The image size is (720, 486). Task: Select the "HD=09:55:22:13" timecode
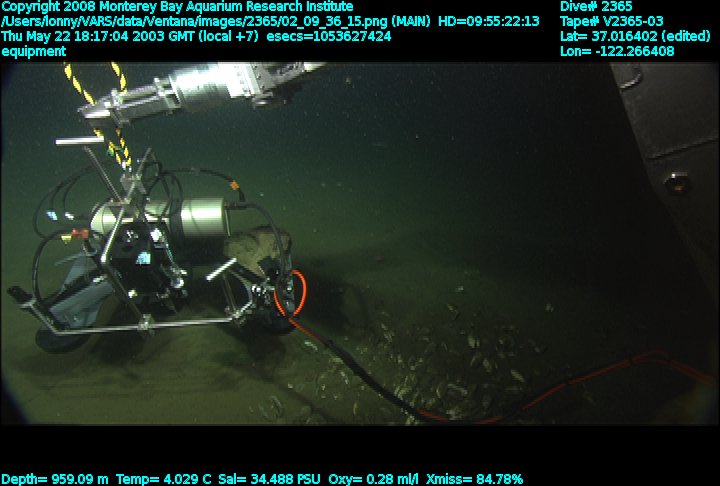[x=489, y=22]
